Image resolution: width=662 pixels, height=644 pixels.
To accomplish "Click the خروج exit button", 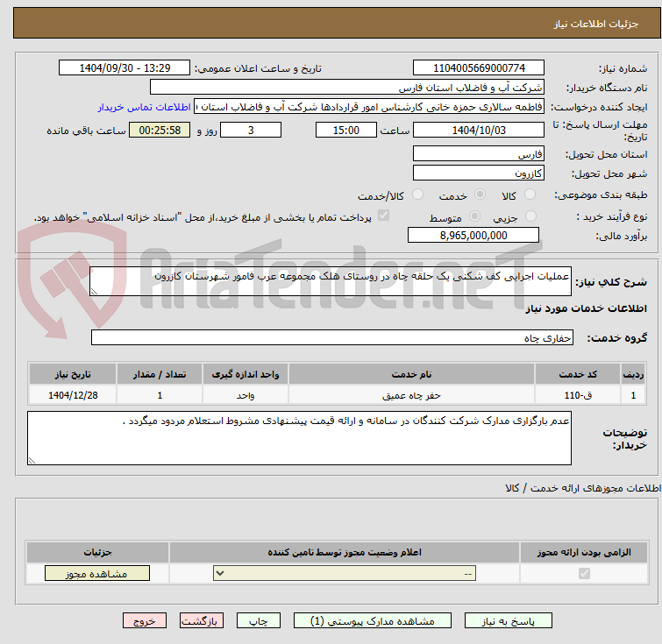I will coord(145,621).
